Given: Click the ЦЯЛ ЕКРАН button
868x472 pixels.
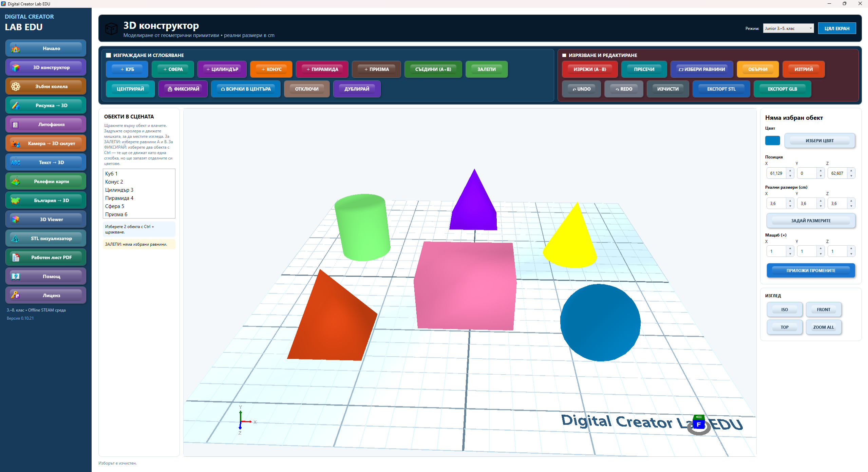Looking at the screenshot, I should (837, 29).
